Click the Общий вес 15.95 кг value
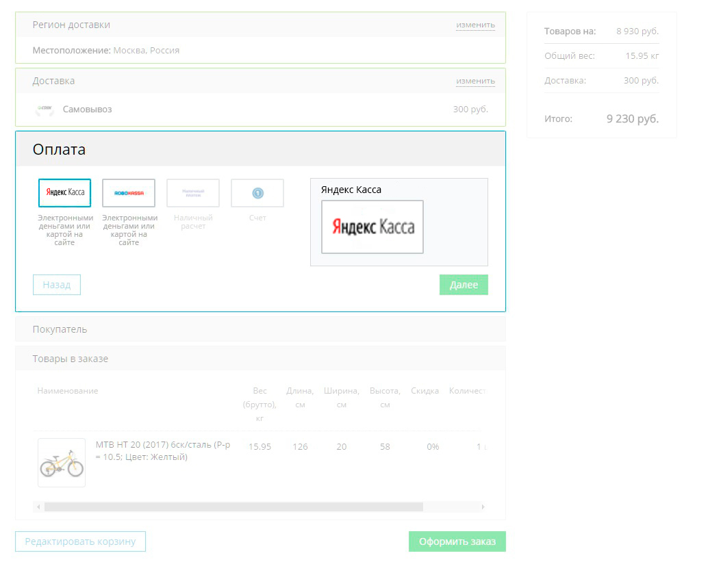This screenshot has width=708, height=588. coord(642,56)
